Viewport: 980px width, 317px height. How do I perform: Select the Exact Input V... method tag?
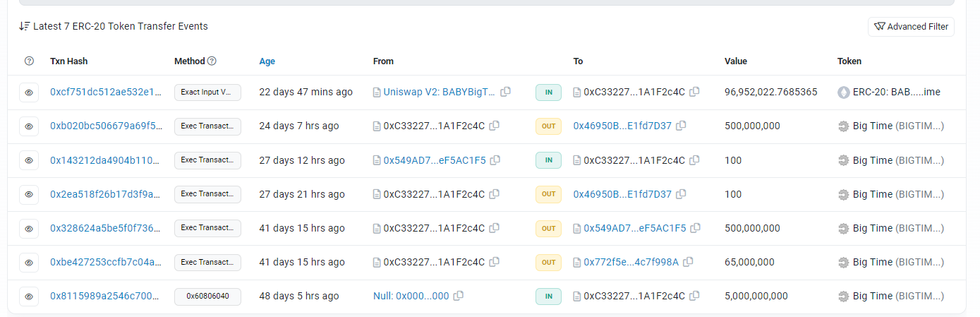tap(207, 92)
